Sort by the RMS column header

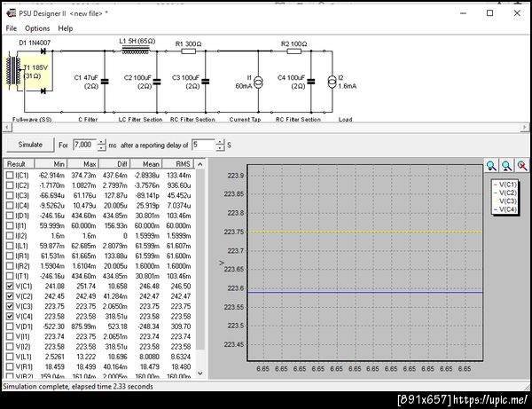coord(178,164)
